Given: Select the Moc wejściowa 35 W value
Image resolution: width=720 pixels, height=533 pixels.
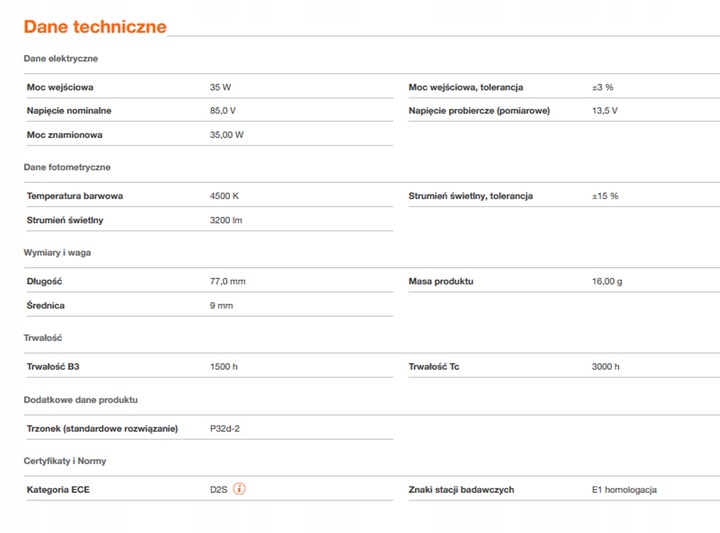Looking at the screenshot, I should 221,88.
